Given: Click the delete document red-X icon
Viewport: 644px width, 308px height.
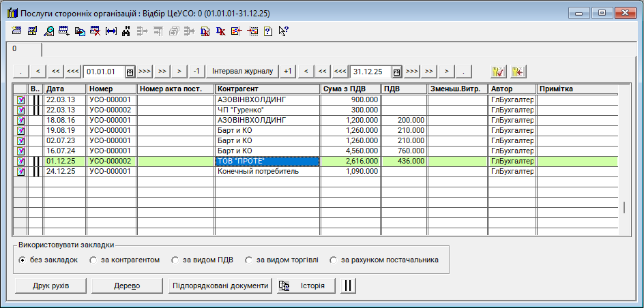Looking at the screenshot, I should (96, 31).
